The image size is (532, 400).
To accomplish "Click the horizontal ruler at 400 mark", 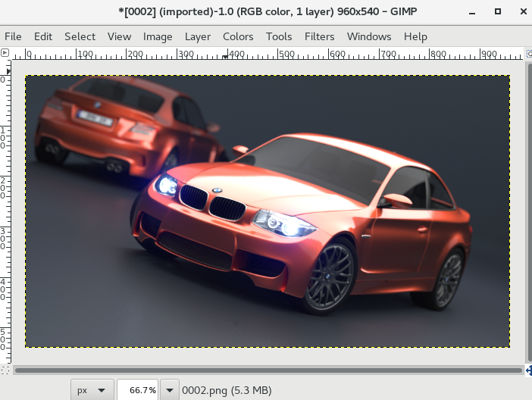I will pyautogui.click(x=228, y=55).
